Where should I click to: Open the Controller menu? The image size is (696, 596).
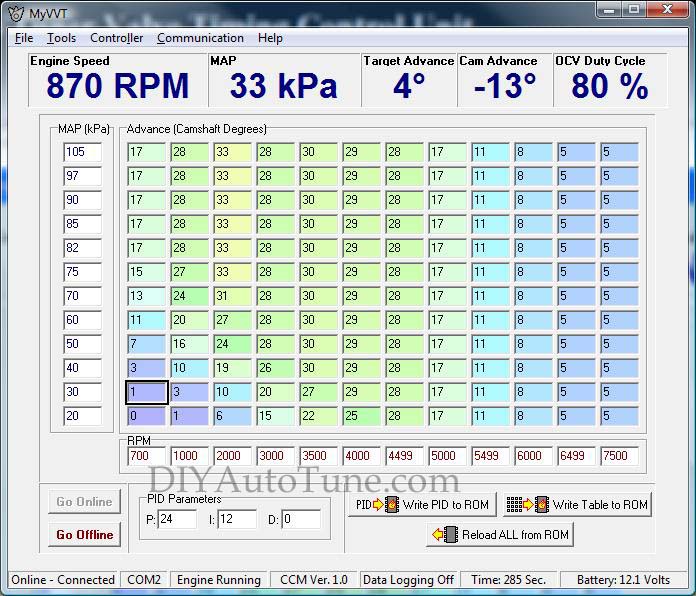point(116,38)
